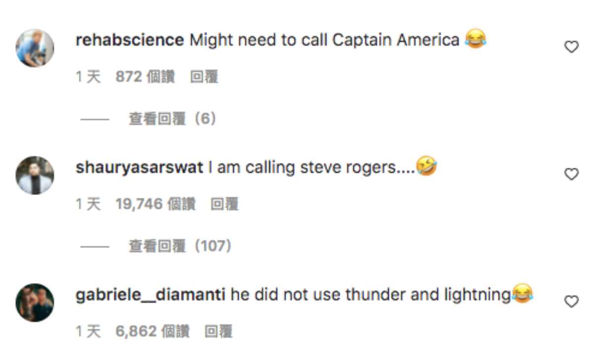Open rehabscience's profile picture
Viewport: 592px width, 364px height.
(x=35, y=48)
